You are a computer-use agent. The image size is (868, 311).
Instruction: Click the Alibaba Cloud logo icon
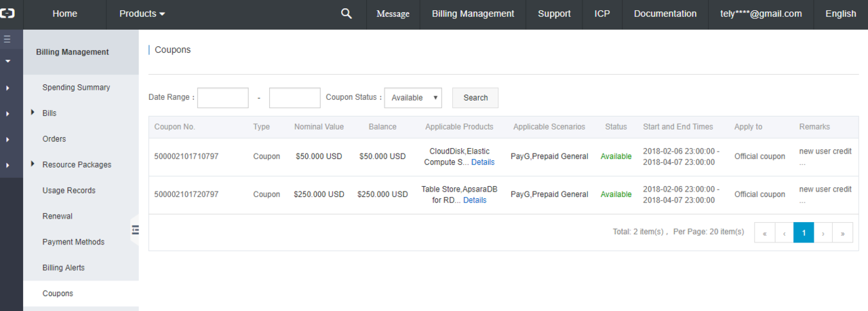pyautogui.click(x=7, y=14)
